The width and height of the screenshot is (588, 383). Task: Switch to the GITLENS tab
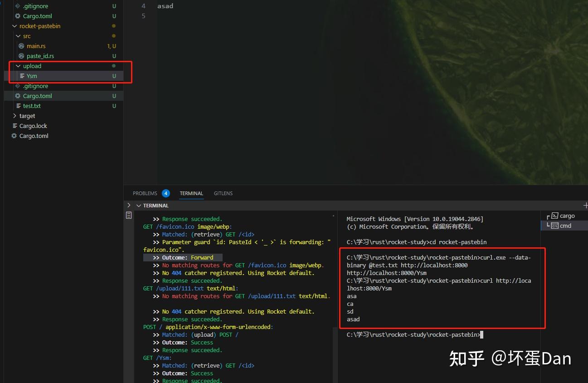tap(223, 193)
